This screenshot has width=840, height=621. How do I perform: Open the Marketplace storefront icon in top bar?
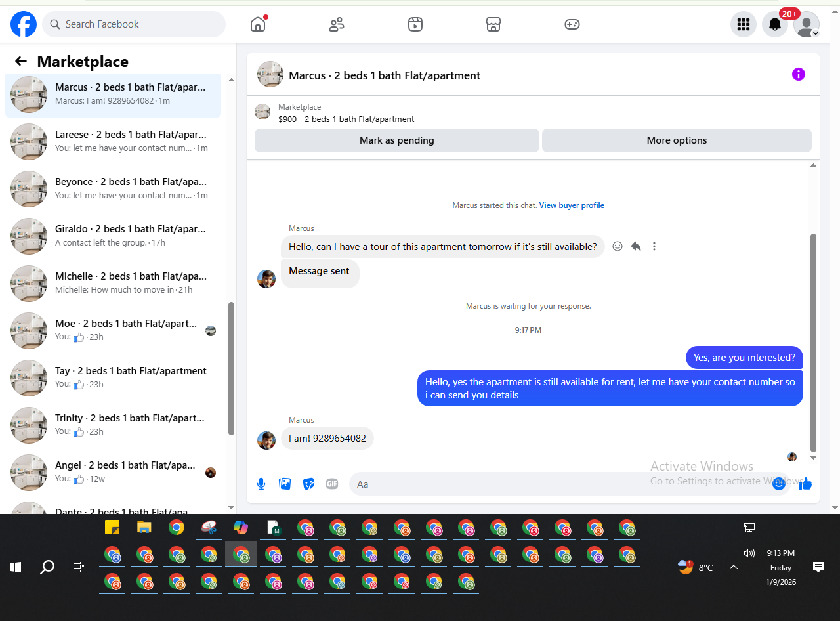[x=493, y=24]
